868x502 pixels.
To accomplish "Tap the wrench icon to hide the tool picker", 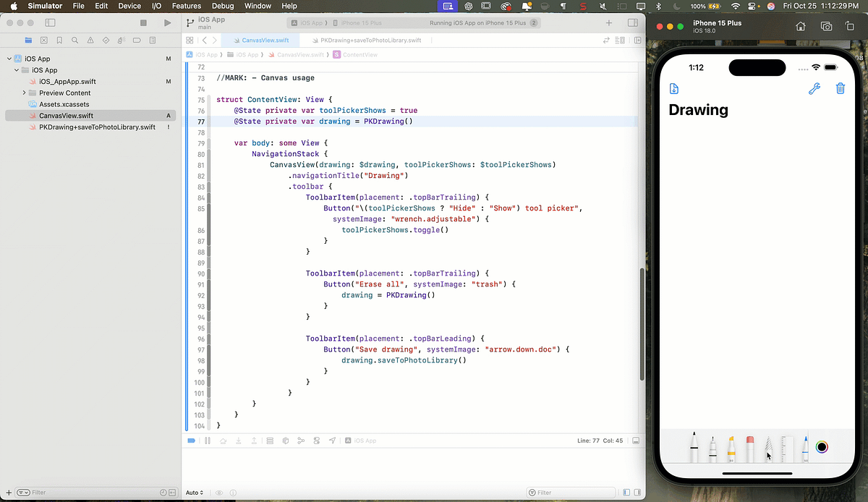I will click(x=814, y=88).
